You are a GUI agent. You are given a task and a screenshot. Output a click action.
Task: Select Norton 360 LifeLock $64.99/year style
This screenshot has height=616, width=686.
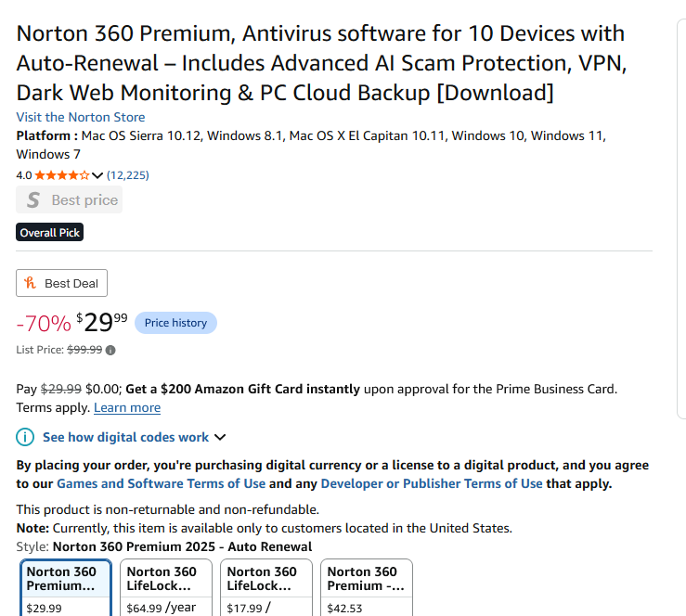166,587
